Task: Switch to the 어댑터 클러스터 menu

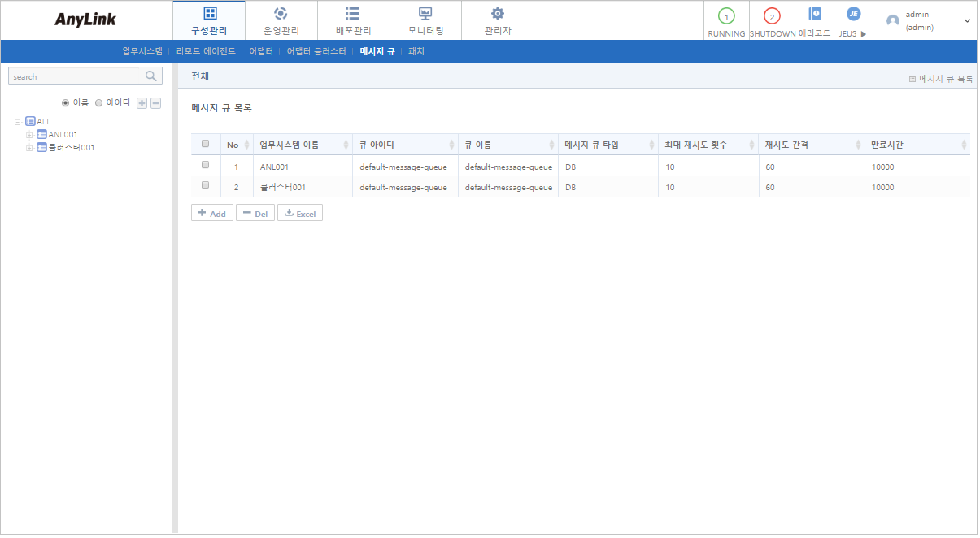Action: 318,50
